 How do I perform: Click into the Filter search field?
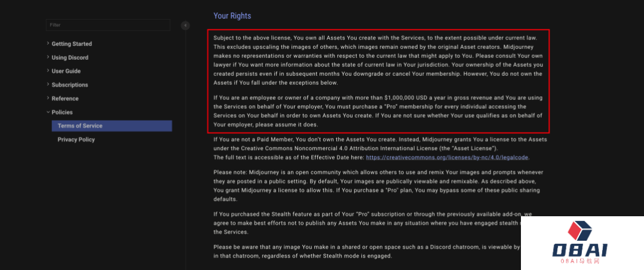click(108, 25)
